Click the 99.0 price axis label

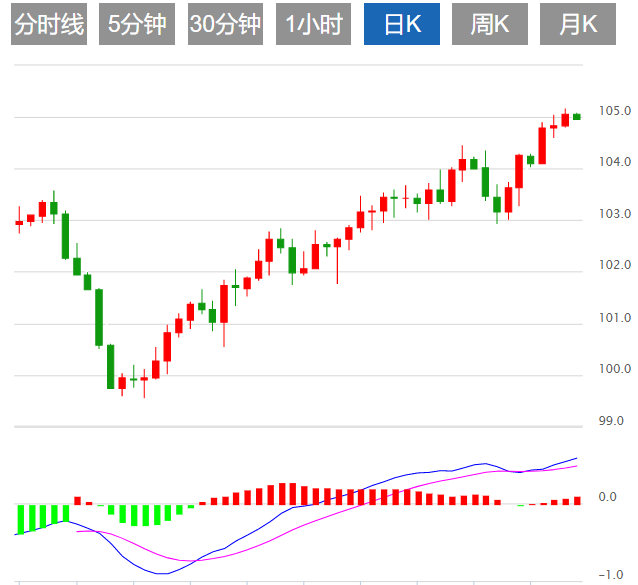[611, 421]
